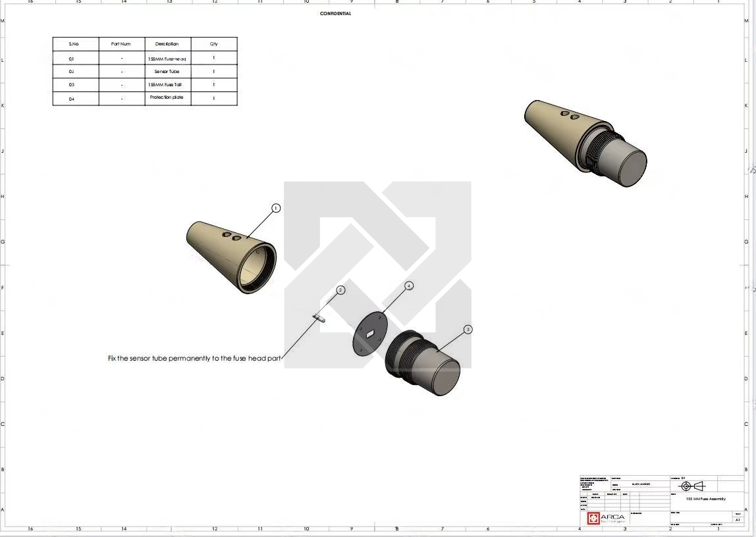Image resolution: width=756 pixels, height=537 pixels.
Task: Select the exploded threaded fuse tail
Action: (x=423, y=362)
